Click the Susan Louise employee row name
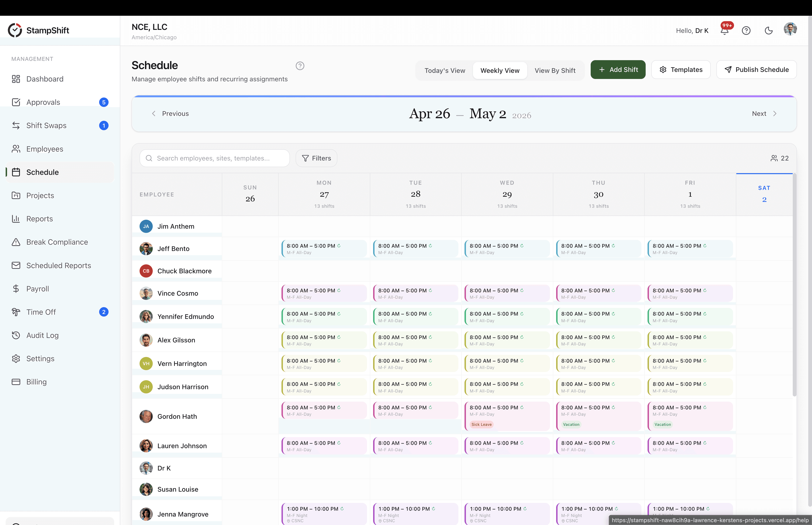Viewport: 812px width, 525px height. point(178,489)
